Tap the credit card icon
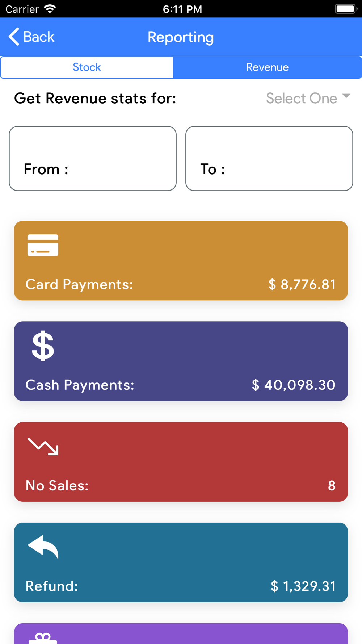362x644 pixels. 43,245
